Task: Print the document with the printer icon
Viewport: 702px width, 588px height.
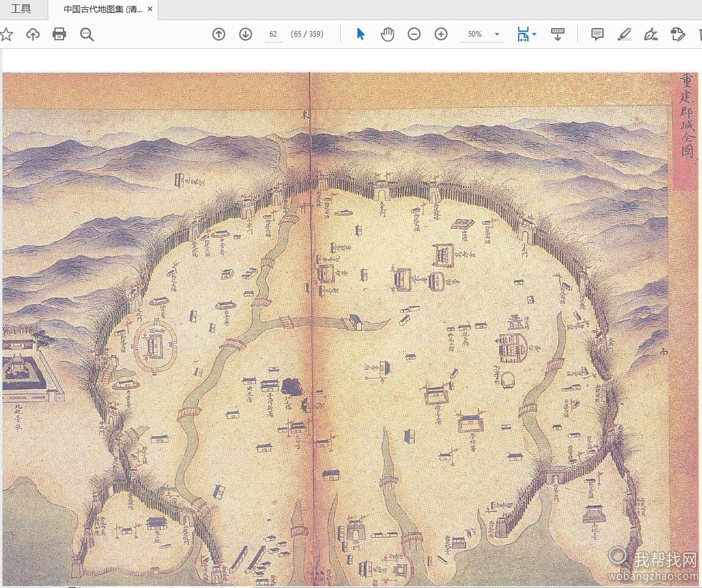Action: (x=59, y=34)
